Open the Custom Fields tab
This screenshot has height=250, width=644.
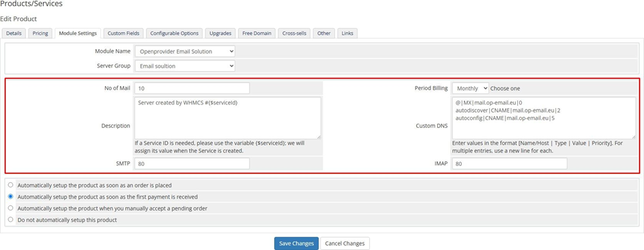(123, 33)
